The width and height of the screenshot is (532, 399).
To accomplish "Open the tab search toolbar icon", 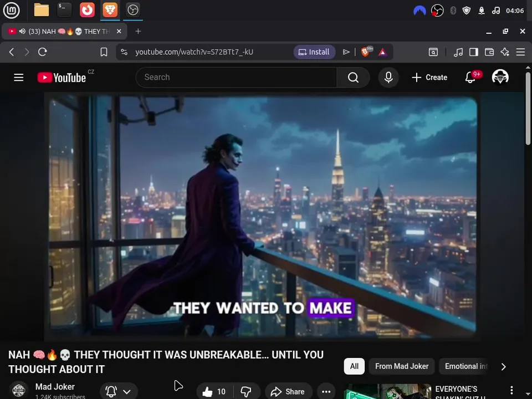I will 433,52.
